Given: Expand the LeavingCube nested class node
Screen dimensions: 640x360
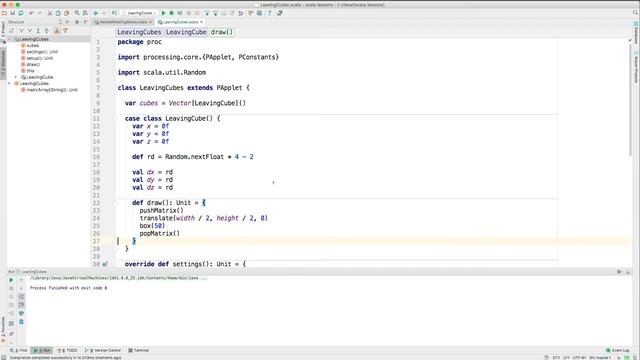Looking at the screenshot, I should pyautogui.click(x=16, y=77).
